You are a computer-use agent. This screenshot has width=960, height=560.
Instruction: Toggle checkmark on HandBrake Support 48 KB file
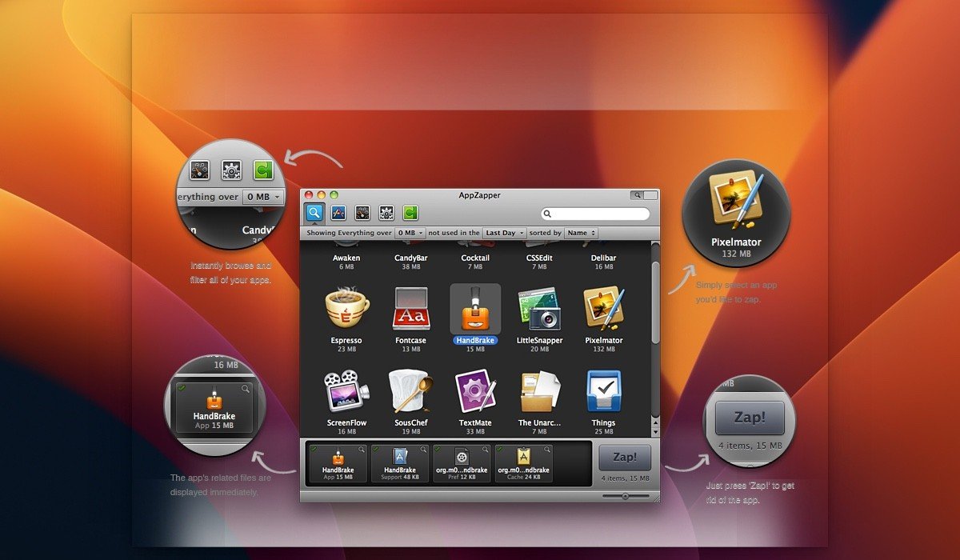click(x=375, y=449)
